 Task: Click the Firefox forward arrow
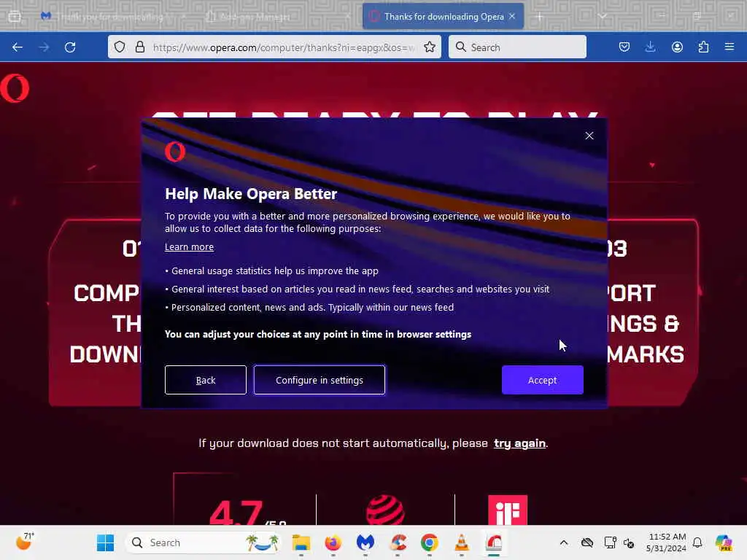[x=44, y=47]
